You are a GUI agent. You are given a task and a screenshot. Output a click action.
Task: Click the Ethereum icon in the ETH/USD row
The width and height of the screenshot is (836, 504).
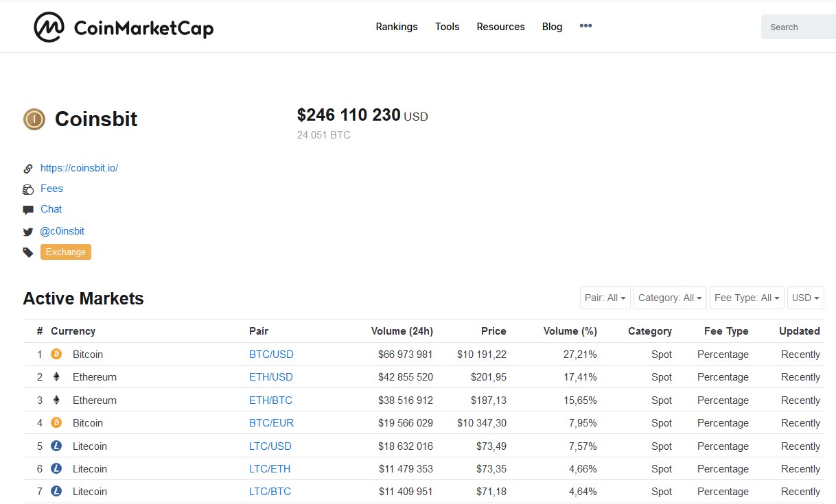click(x=56, y=377)
